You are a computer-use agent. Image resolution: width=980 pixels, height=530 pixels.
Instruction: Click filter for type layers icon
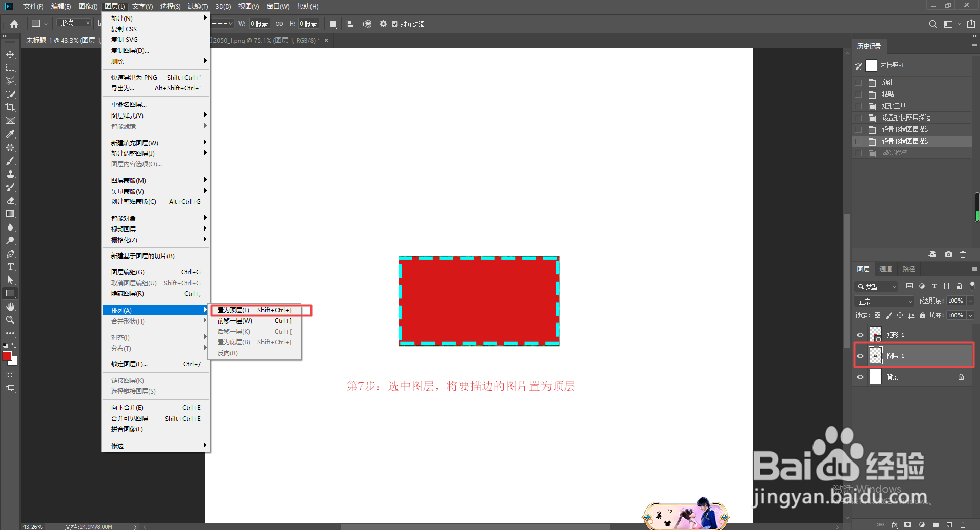934,286
